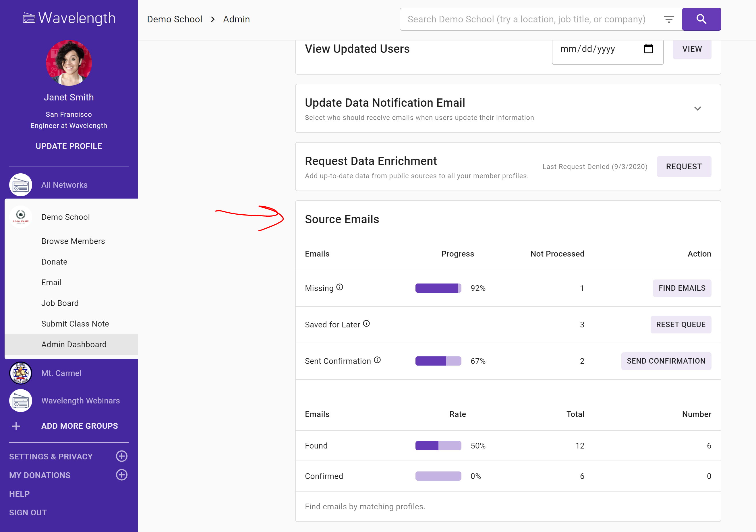Click the Update Profile link
756x532 pixels.
click(x=69, y=146)
